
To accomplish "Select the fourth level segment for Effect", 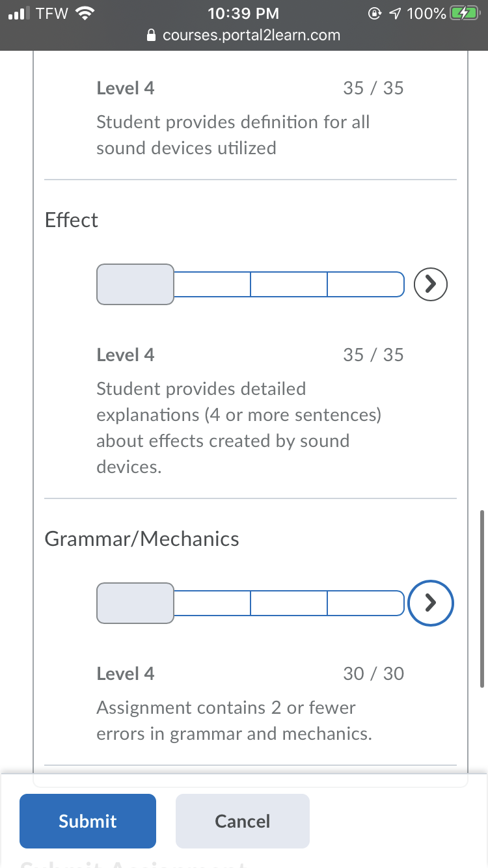I will pos(366,284).
